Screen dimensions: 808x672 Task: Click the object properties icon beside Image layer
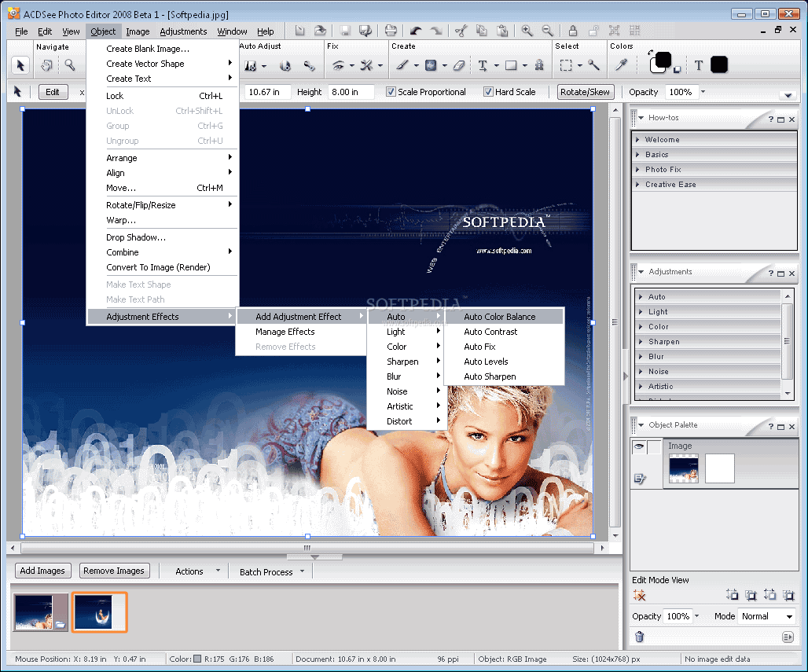tap(640, 479)
